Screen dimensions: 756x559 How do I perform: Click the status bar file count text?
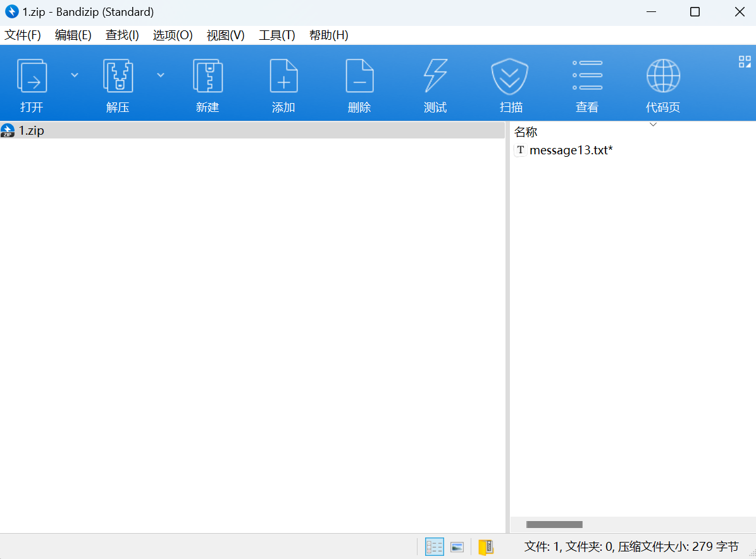[631, 546]
